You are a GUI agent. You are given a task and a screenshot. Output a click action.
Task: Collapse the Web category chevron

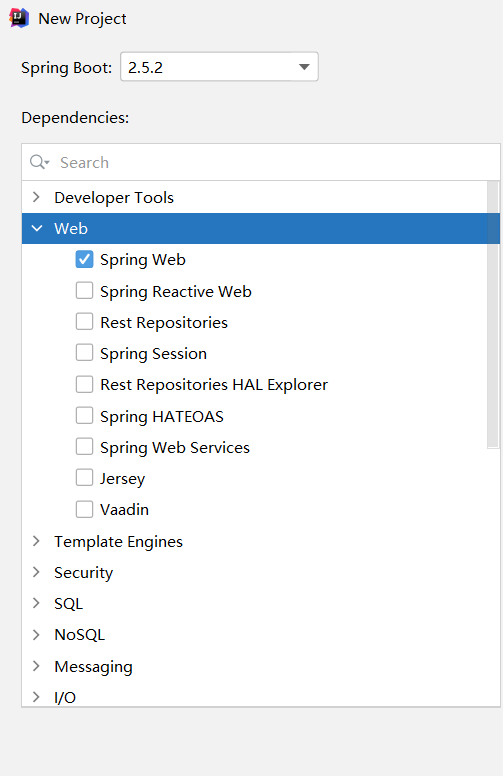[37, 228]
